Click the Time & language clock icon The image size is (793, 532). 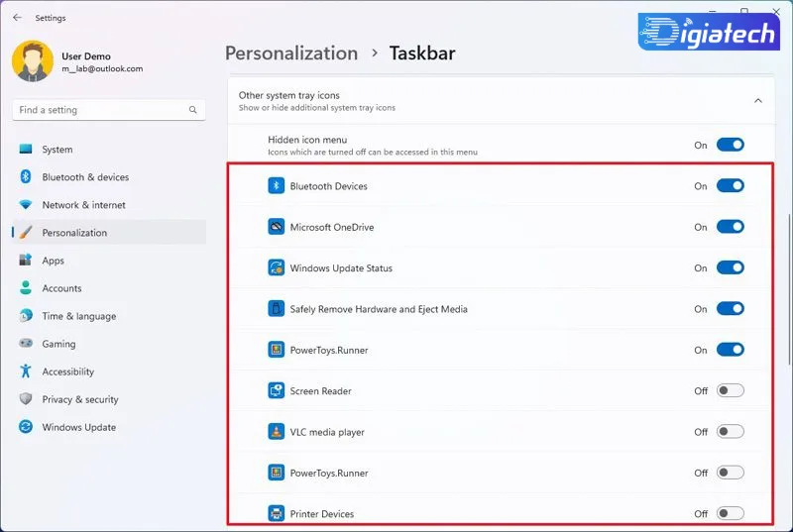26,316
